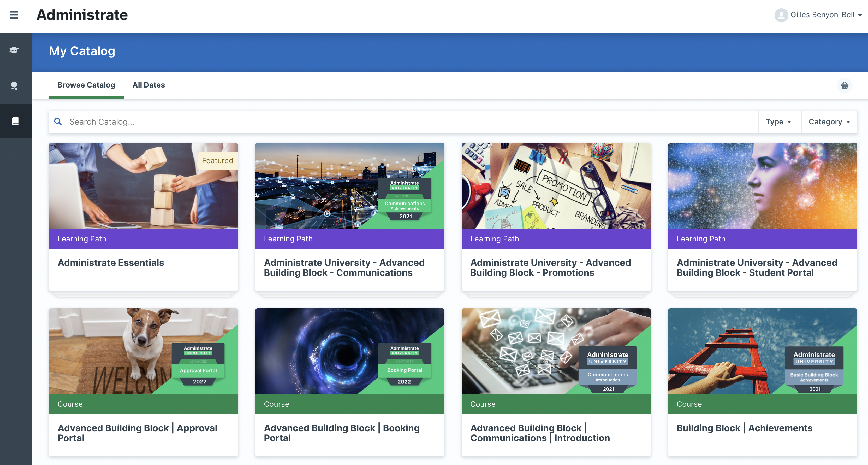Screen dimensions: 868x465
Task: Open the Communications Introduction course title
Action: tap(540, 433)
